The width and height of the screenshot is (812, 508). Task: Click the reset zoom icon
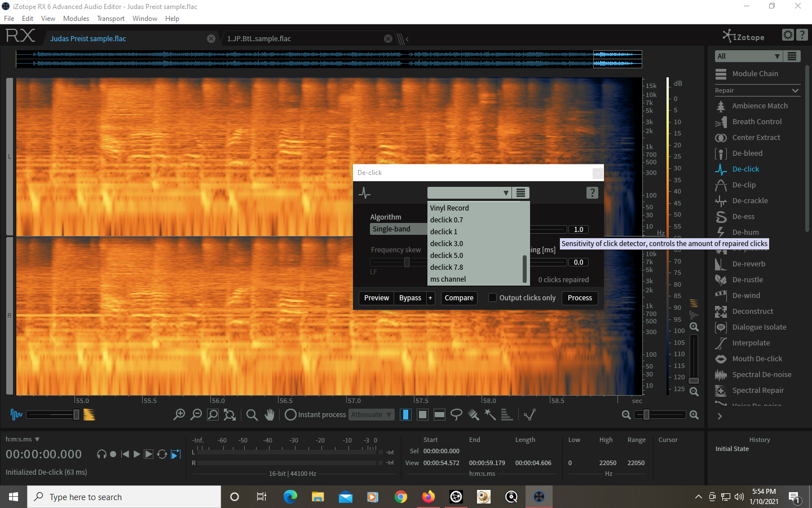(230, 415)
